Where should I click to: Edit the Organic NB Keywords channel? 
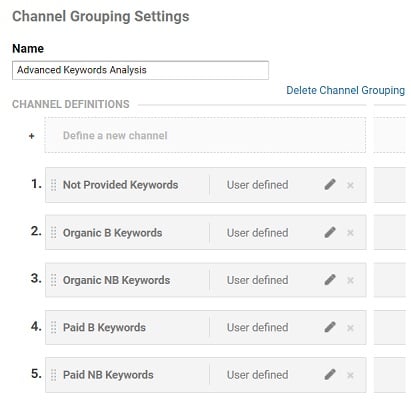330,280
